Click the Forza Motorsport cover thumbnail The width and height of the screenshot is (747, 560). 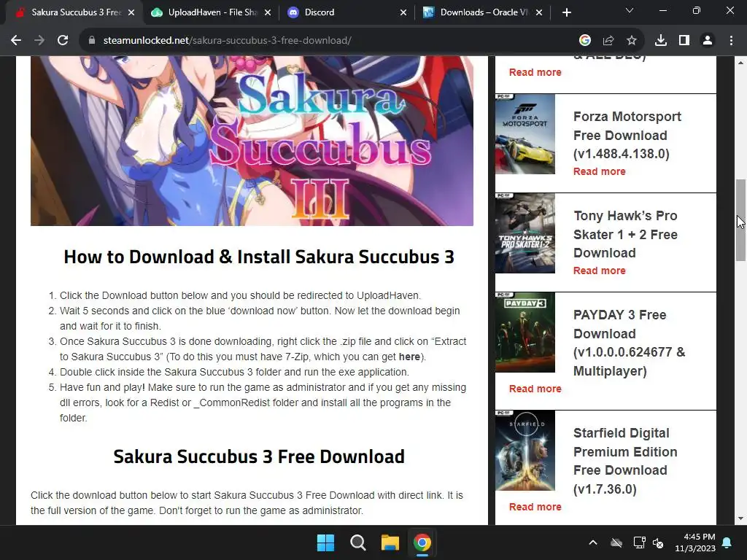[x=525, y=134]
